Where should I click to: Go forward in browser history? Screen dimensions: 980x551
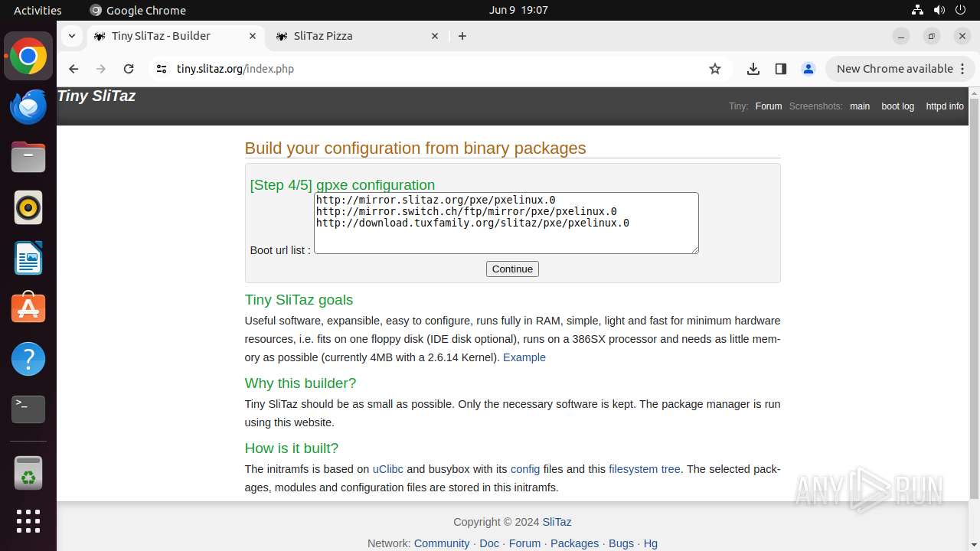(x=101, y=69)
